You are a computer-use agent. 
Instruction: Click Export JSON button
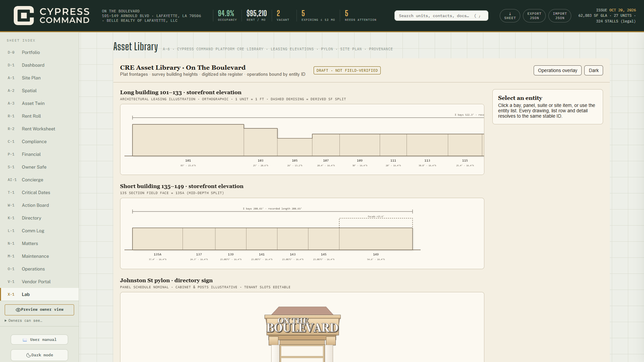coord(534,16)
